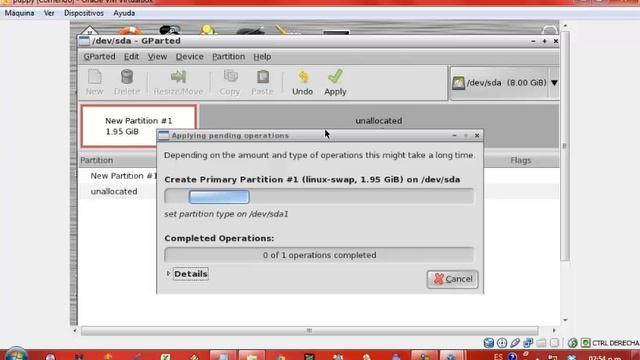The image size is (640, 360).
Task: Click the right arrow of horizontal scrollbar
Action: click(554, 331)
